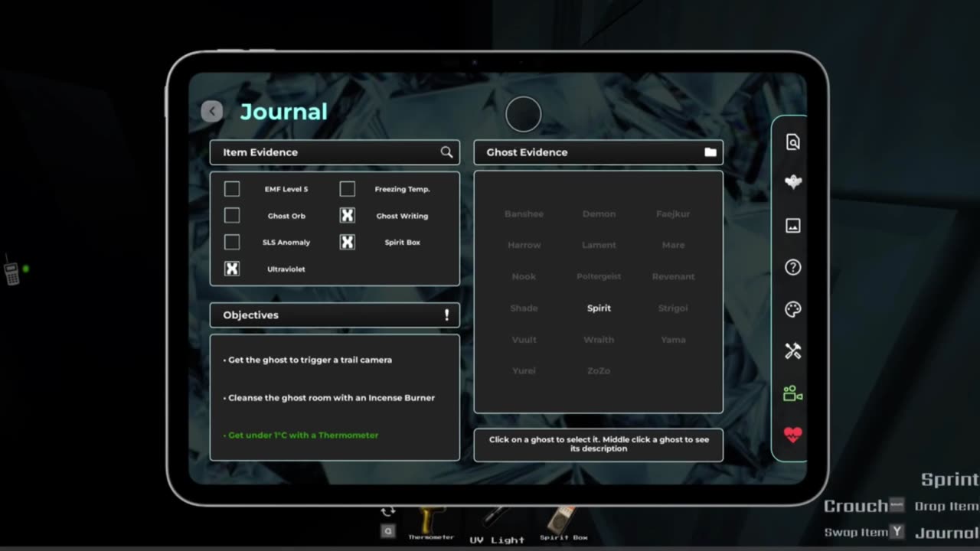Viewport: 980px width, 551px height.
Task: Select the Spirit Box inventory item
Action: [x=563, y=523]
